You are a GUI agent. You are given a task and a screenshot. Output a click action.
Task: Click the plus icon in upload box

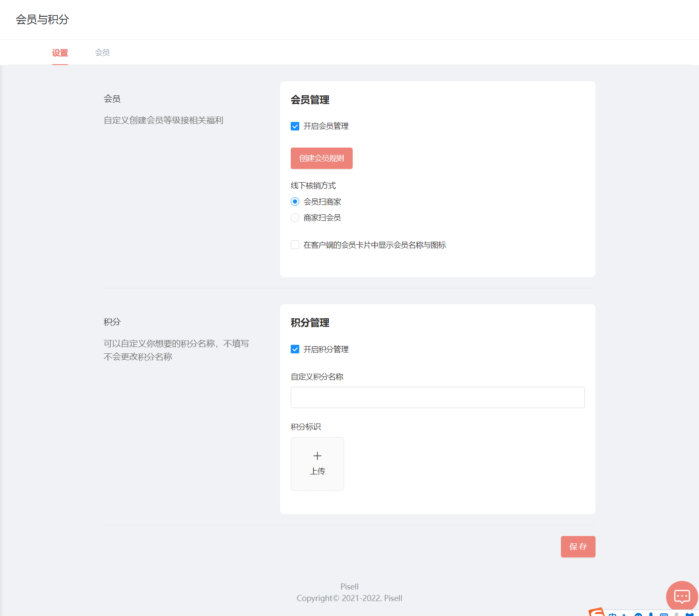click(x=317, y=456)
